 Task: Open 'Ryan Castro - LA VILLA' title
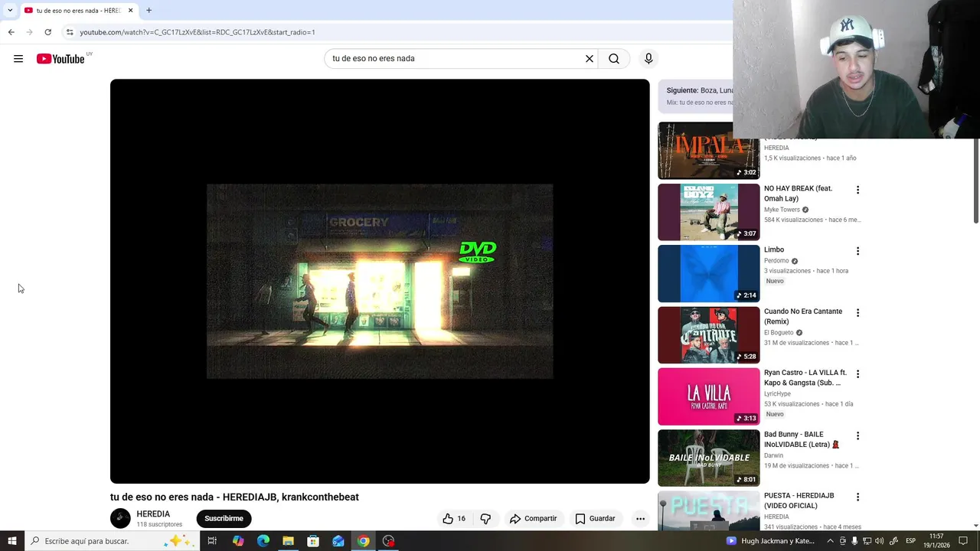click(805, 377)
